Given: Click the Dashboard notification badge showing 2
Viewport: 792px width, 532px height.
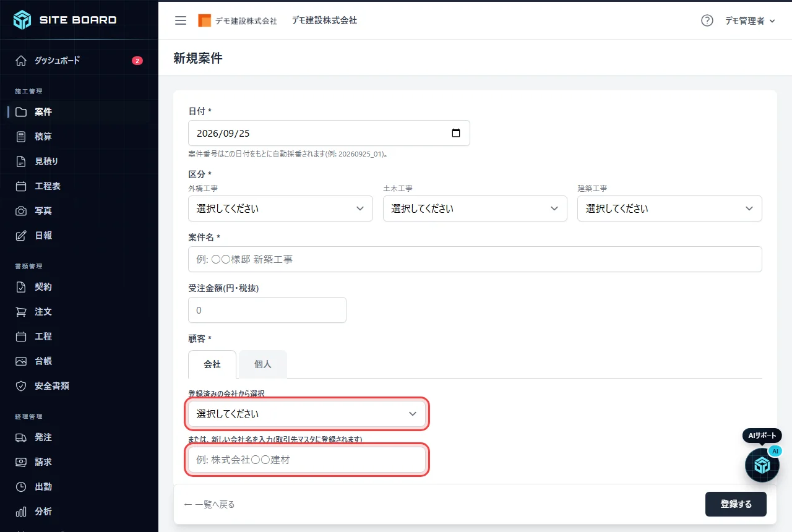Looking at the screenshot, I should [137, 61].
